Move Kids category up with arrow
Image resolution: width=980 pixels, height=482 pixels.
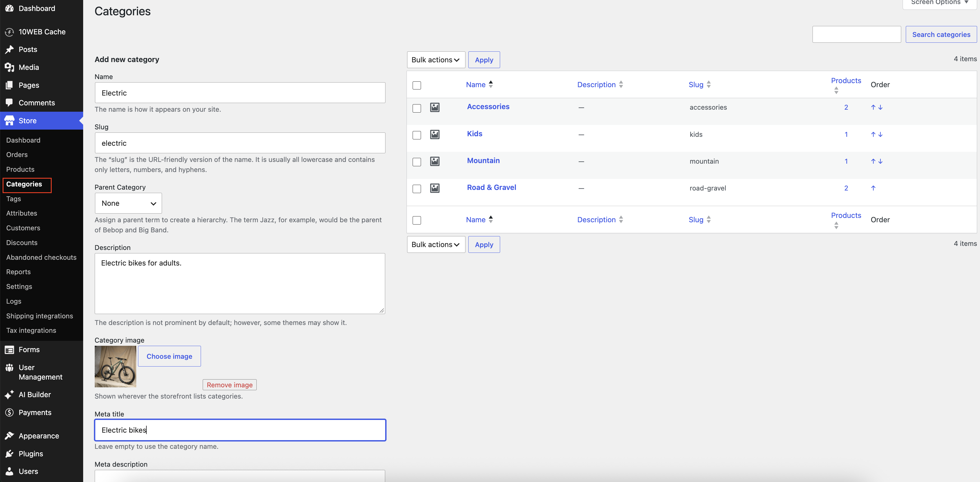tap(873, 134)
